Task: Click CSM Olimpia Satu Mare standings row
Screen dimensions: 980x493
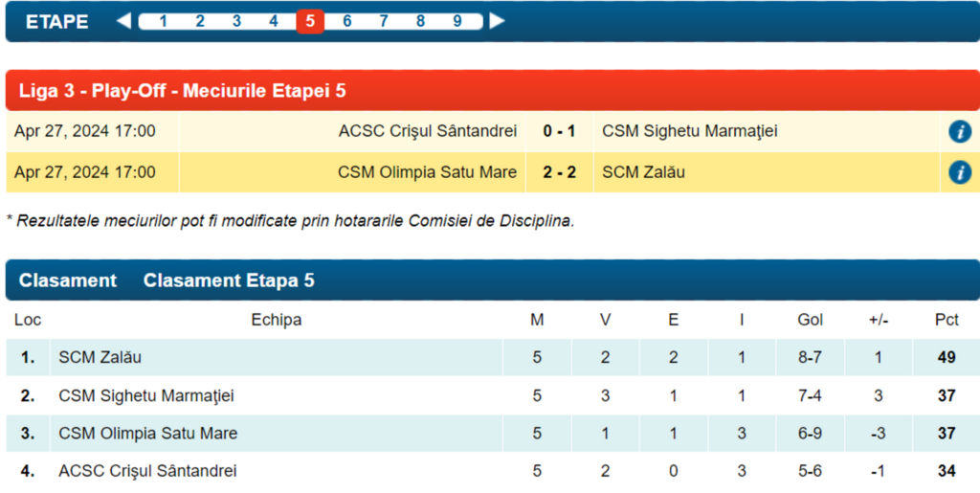Action: [x=148, y=434]
